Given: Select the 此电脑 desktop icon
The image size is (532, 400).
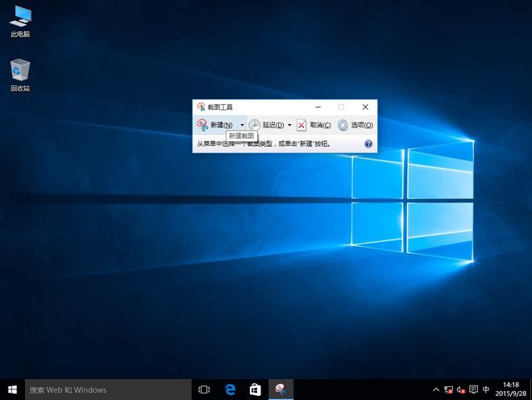Looking at the screenshot, I should [20, 22].
